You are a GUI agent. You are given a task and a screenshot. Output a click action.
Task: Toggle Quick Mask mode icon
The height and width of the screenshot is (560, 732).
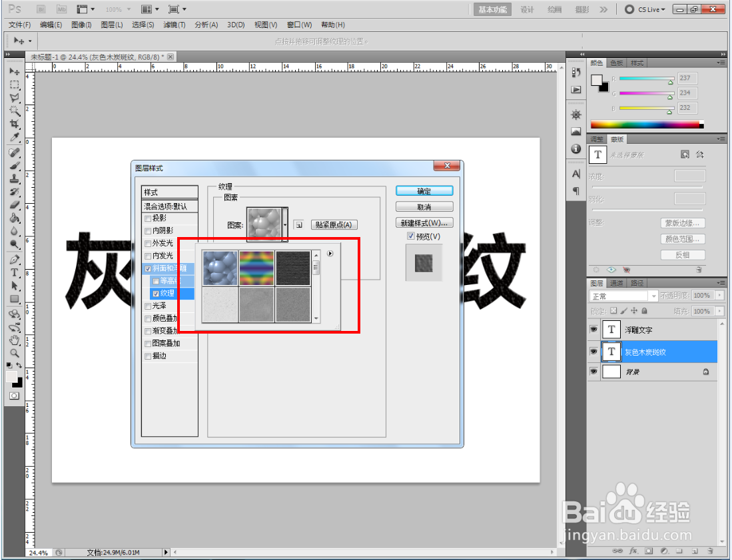[15, 396]
